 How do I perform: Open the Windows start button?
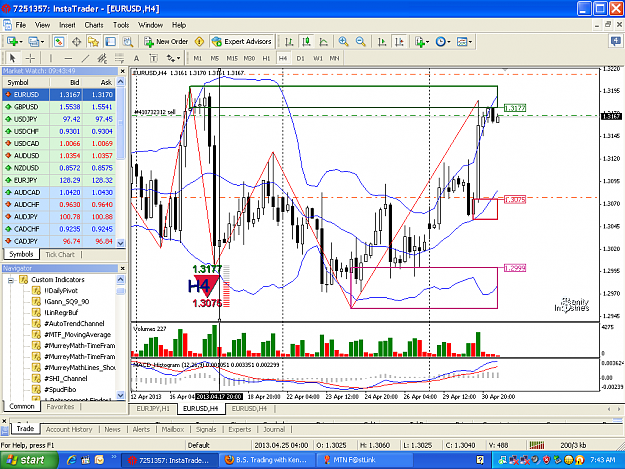(x=27, y=460)
